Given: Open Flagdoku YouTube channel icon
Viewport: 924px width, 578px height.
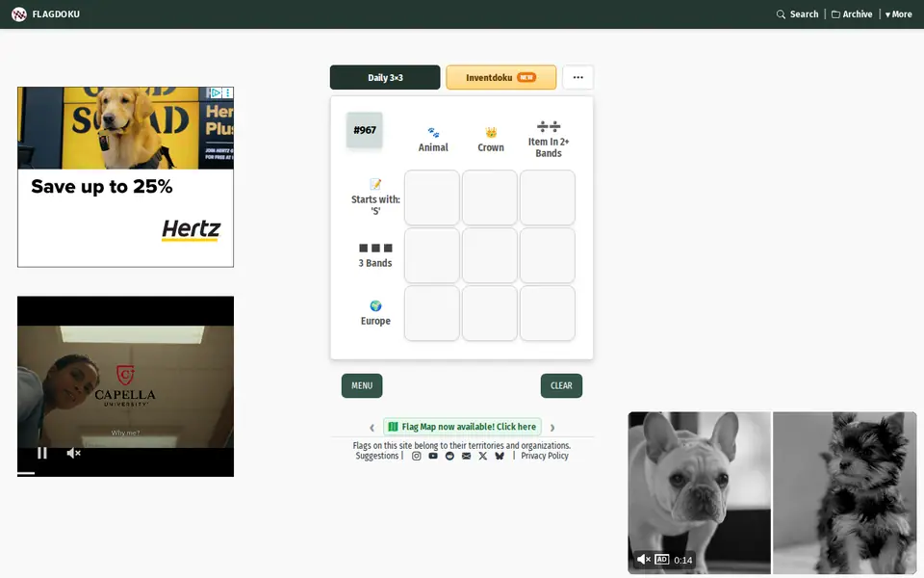Looking at the screenshot, I should [433, 456].
